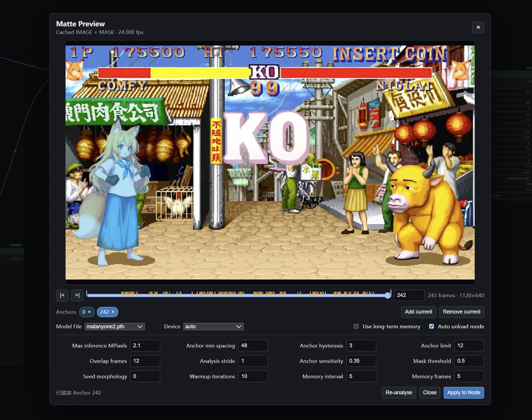Click the Anchor limit field
This screenshot has height=420, width=532.
coord(469,345)
